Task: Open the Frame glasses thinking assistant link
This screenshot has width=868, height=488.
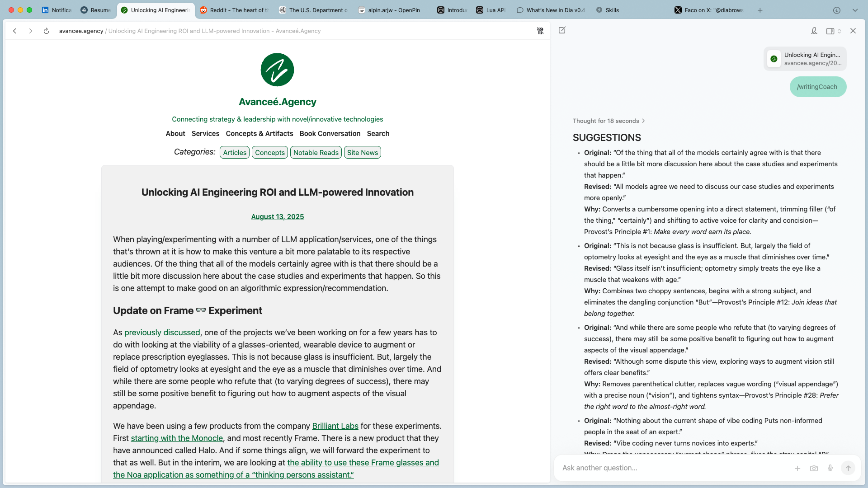Action: [x=276, y=469]
